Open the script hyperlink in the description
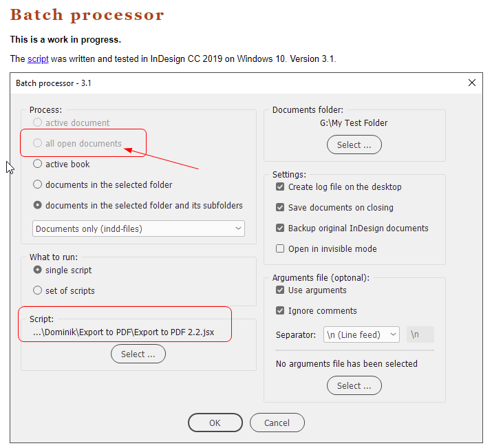 pos(38,59)
